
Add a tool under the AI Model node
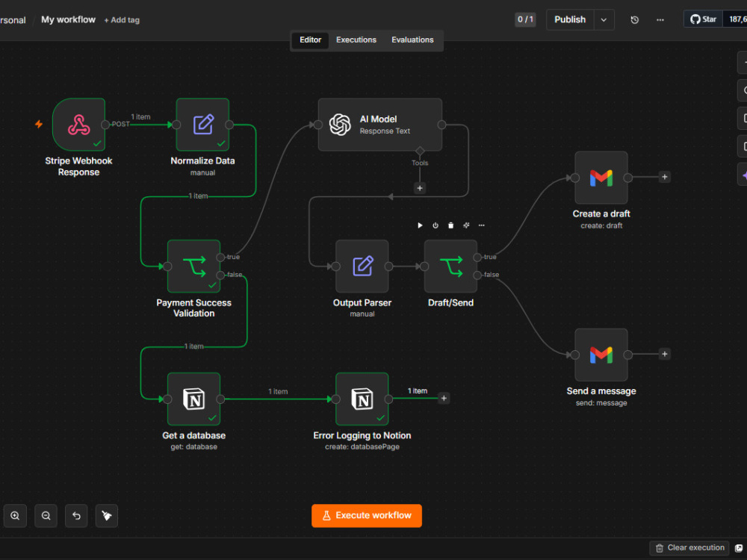[420, 188]
